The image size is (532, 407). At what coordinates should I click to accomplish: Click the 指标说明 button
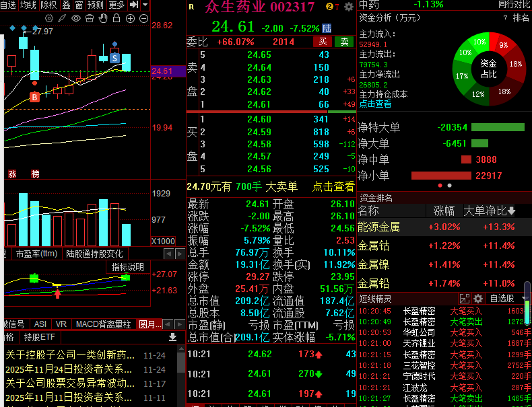tap(128, 267)
